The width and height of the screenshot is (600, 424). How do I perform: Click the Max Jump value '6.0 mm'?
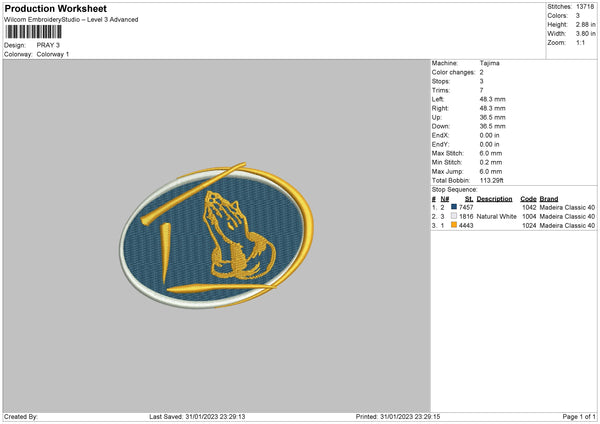pos(491,171)
